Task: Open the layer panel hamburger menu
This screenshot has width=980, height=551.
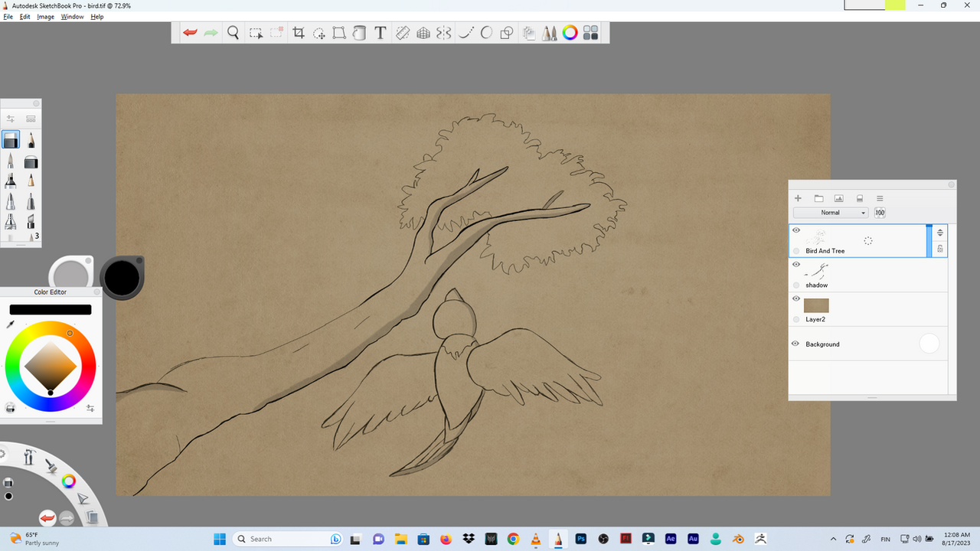Action: point(880,198)
